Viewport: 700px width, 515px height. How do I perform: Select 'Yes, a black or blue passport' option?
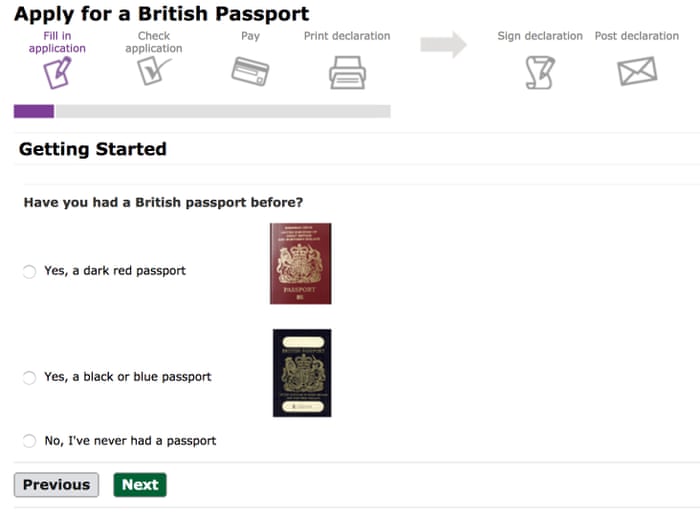point(29,378)
